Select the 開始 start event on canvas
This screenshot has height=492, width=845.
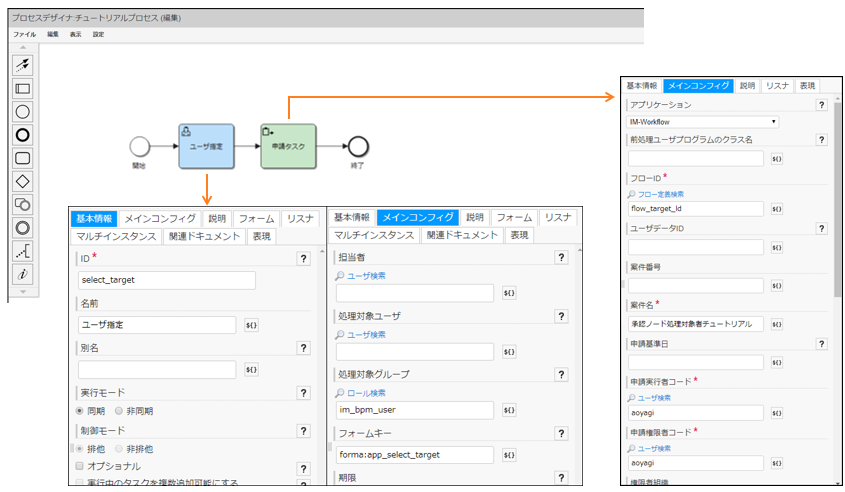140,146
